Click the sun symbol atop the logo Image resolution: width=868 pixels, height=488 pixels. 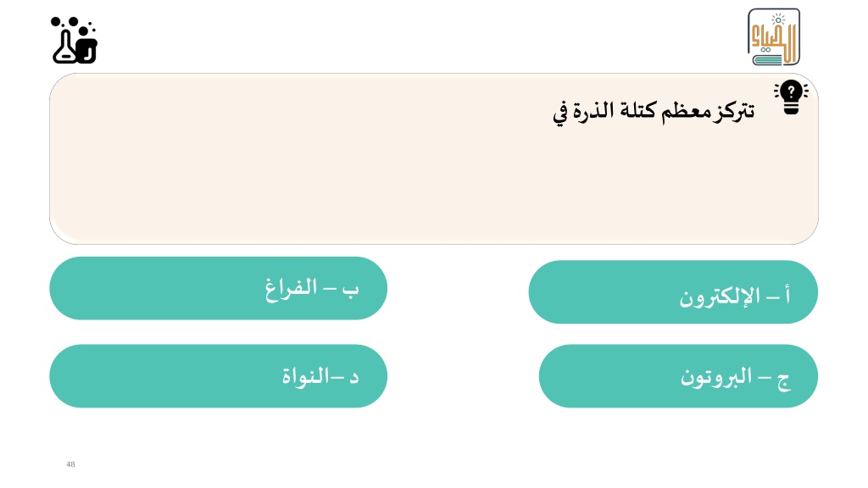coord(778,20)
